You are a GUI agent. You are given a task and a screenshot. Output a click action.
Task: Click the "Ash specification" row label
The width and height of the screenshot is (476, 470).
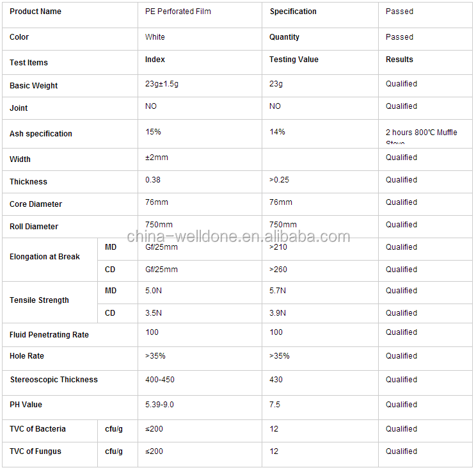41,134
